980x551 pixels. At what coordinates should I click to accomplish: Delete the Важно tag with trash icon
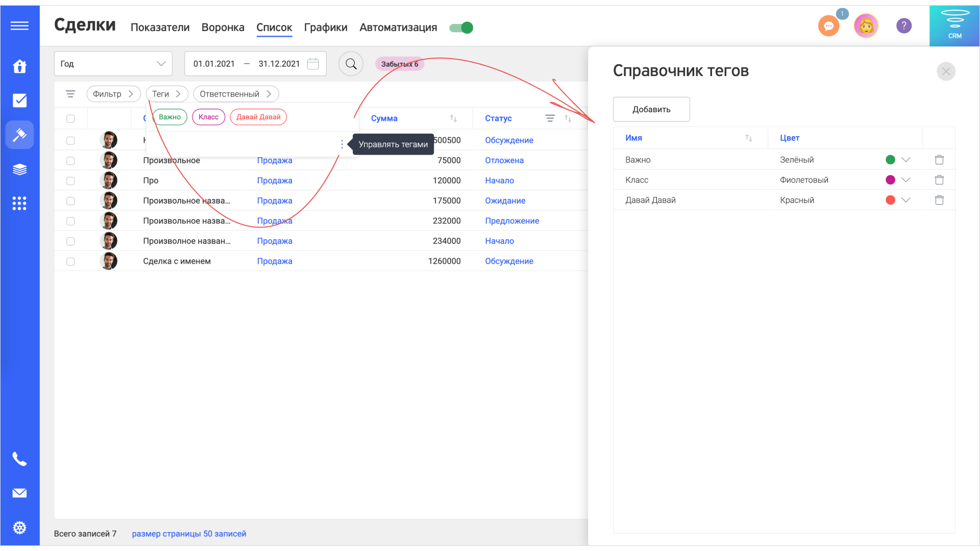pos(939,160)
